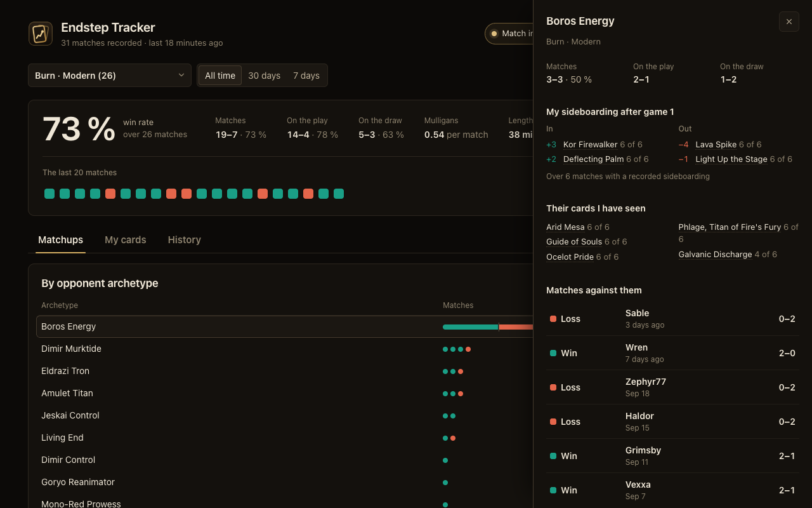The height and width of the screenshot is (508, 812).
Task: Switch to the My cards tab
Action: coord(126,240)
